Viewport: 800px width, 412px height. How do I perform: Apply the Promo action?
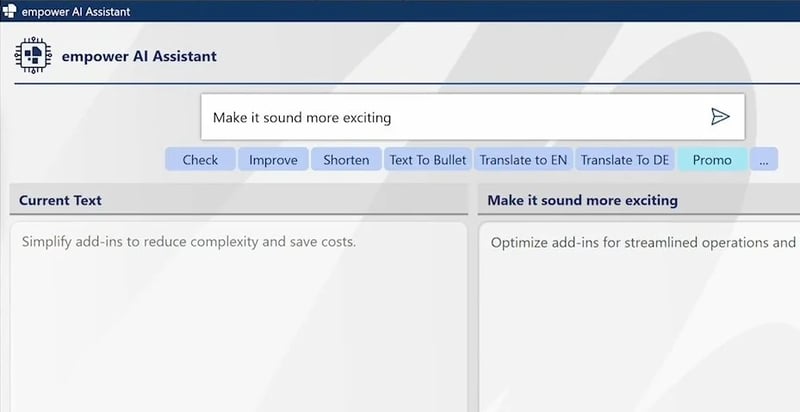(712, 160)
